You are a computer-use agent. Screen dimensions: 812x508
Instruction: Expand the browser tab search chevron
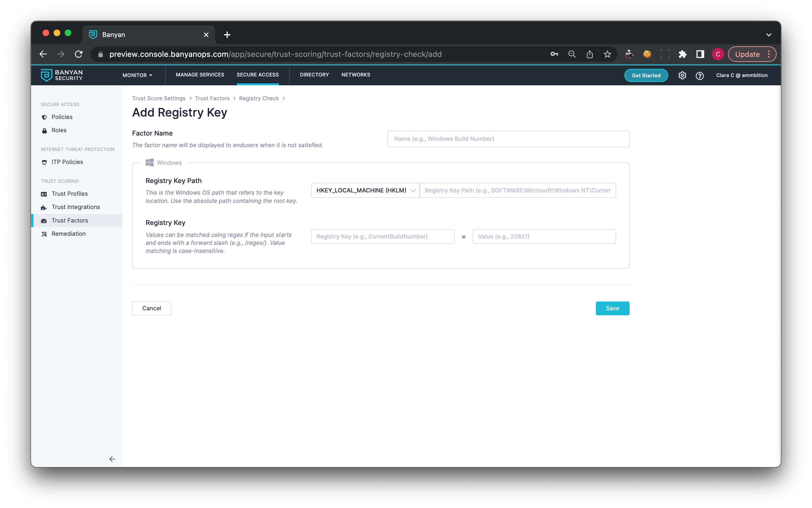coord(769,35)
